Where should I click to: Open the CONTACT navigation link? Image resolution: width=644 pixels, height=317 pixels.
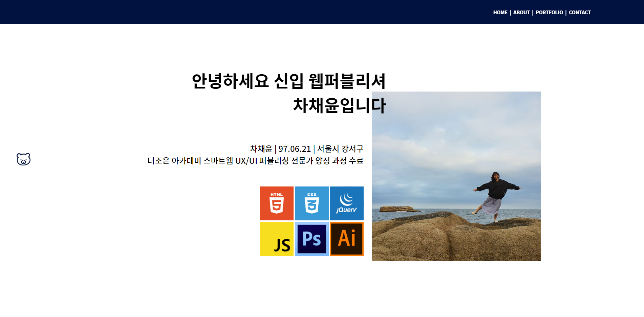(580, 13)
